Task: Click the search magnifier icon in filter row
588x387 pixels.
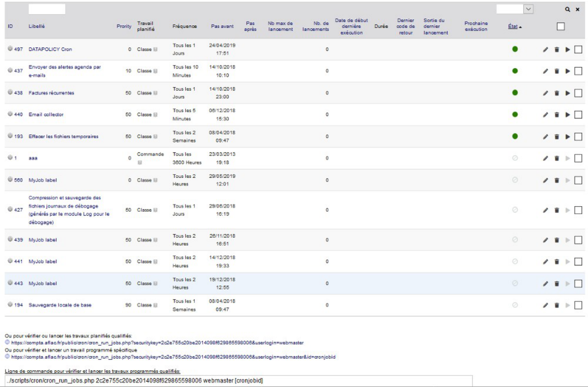Action: click(567, 9)
